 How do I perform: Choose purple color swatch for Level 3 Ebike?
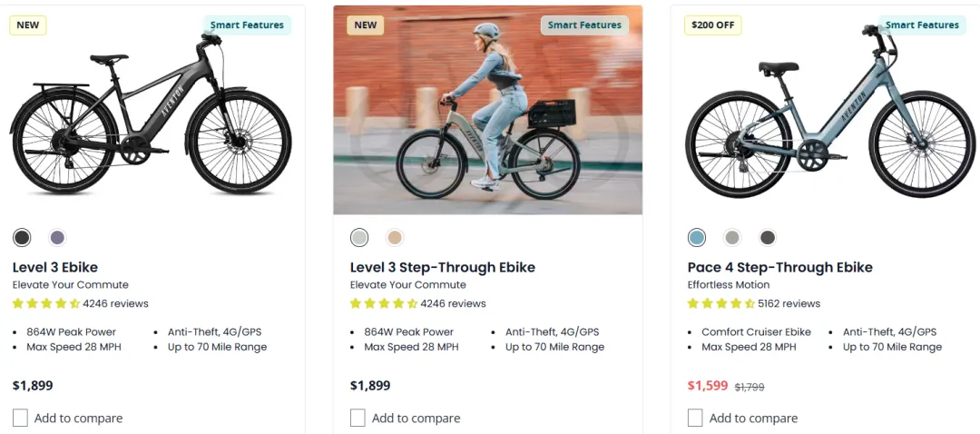click(x=57, y=238)
